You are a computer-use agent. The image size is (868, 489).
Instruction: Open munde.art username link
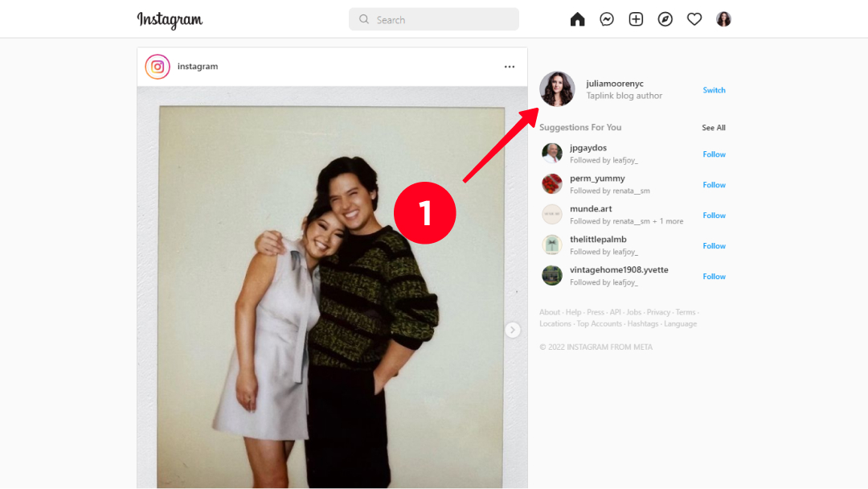point(591,209)
